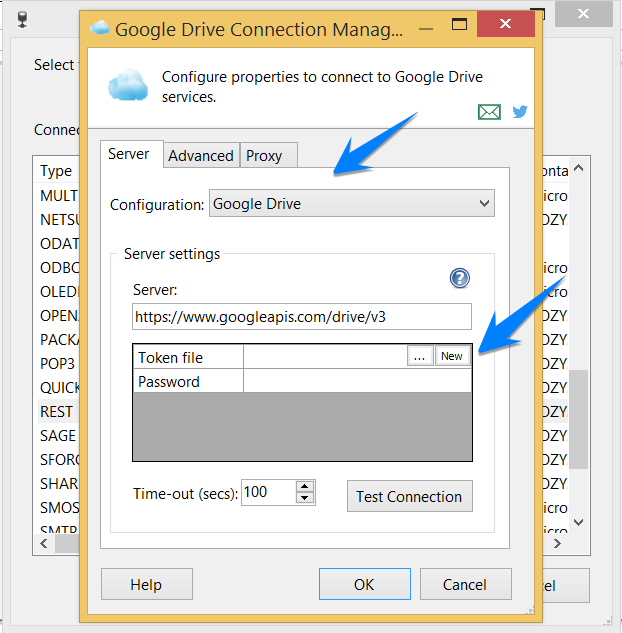Screen dimensions: 622x633
Task: Click the Help button
Action: tap(147, 584)
